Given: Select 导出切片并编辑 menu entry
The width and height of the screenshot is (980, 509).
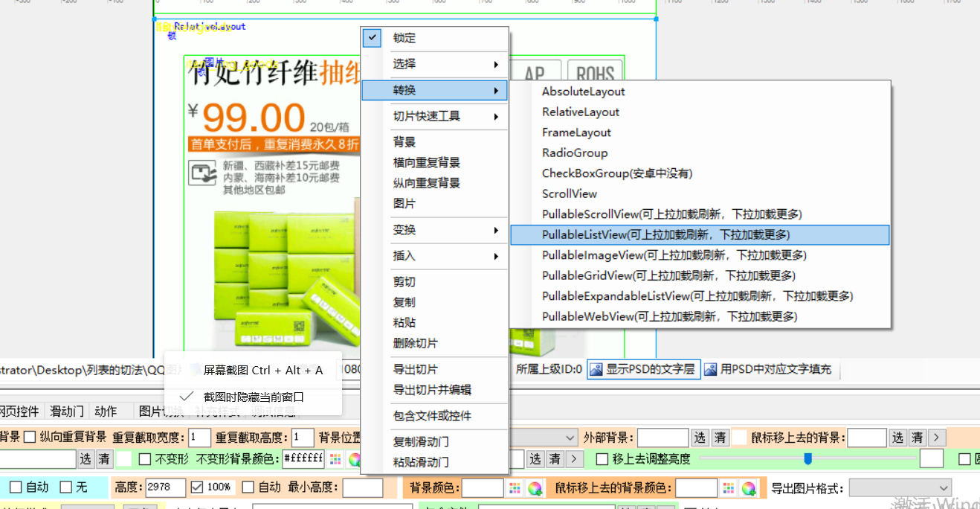Looking at the screenshot, I should (434, 390).
